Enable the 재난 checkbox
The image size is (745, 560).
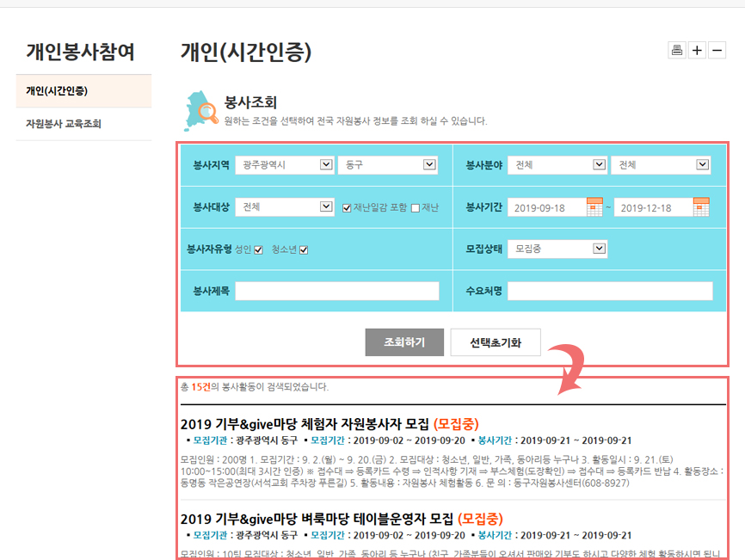pos(416,207)
